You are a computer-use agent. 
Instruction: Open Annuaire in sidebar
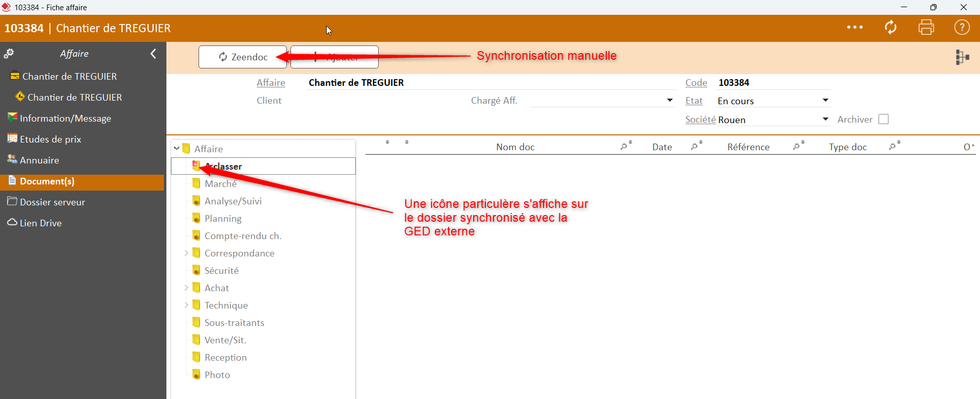point(39,160)
